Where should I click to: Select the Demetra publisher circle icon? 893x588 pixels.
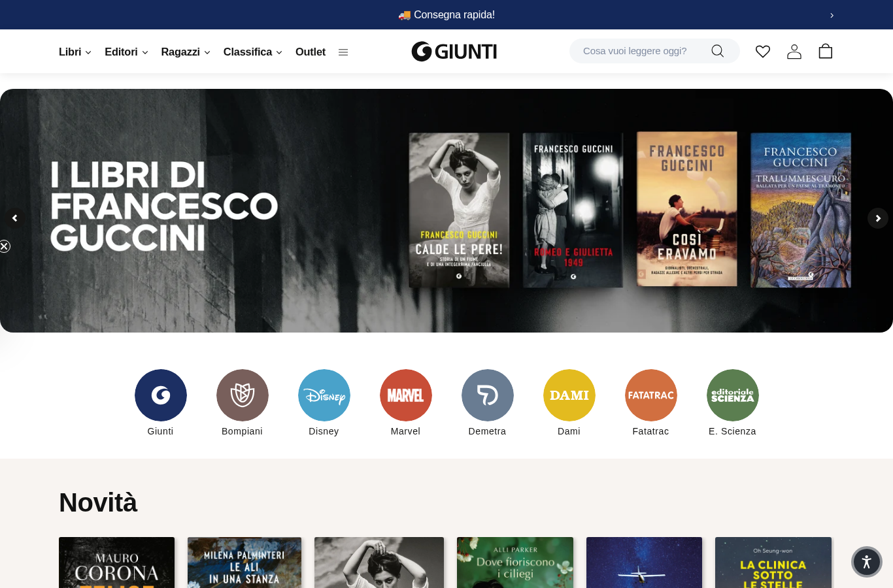(488, 395)
